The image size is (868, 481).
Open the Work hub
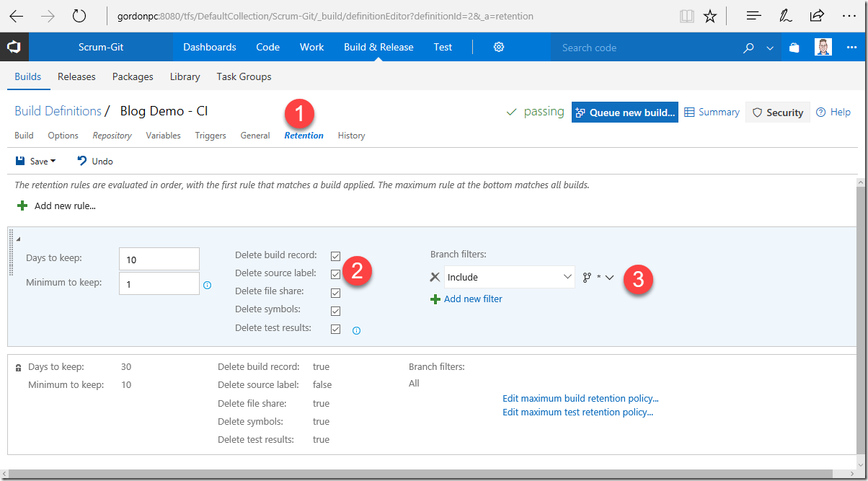[312, 47]
